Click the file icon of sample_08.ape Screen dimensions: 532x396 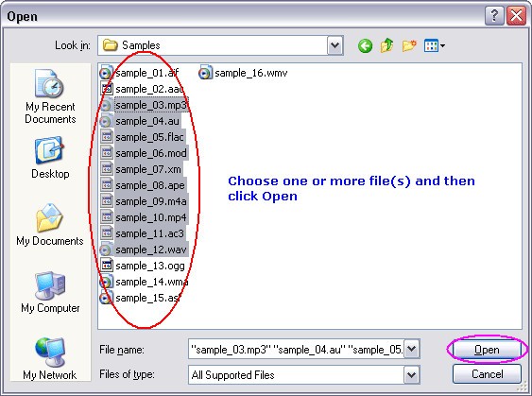coord(107,185)
